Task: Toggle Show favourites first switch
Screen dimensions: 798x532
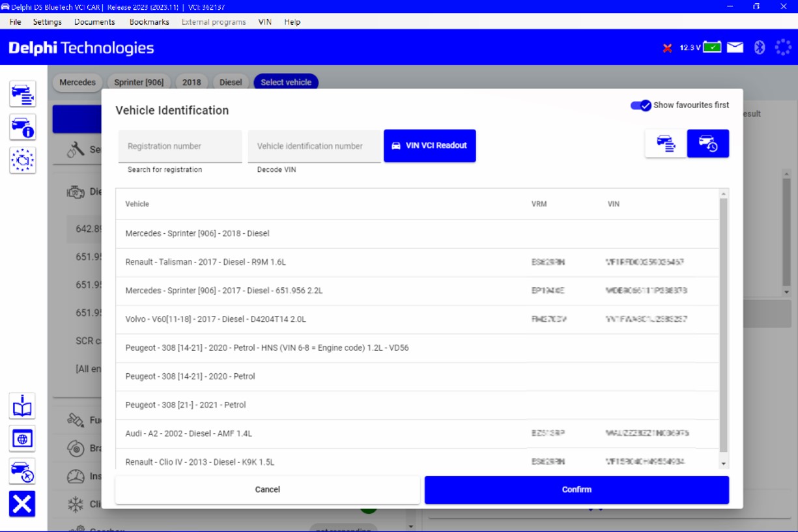Action: coord(641,105)
